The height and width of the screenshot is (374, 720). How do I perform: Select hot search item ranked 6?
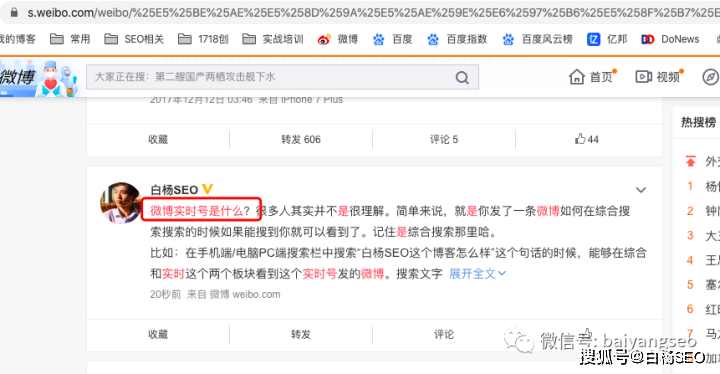703,309
